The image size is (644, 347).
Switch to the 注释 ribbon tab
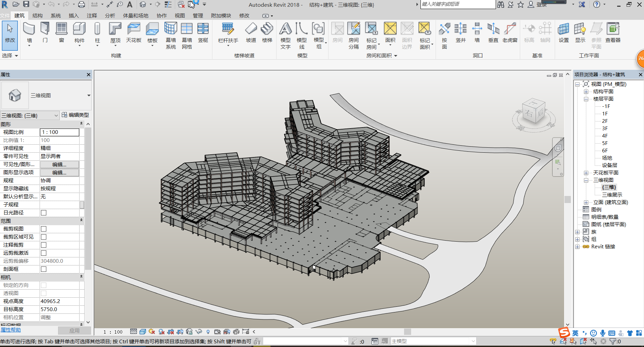click(x=92, y=16)
